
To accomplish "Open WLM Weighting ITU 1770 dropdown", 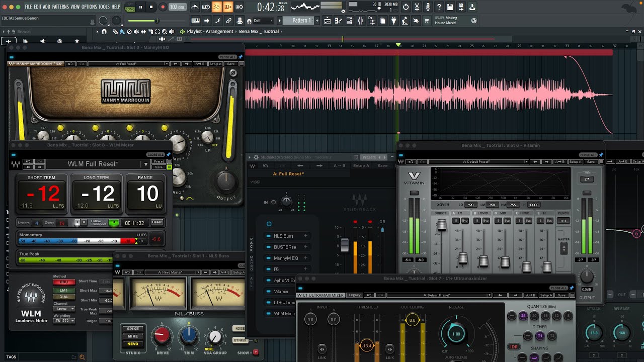I will point(64,320).
